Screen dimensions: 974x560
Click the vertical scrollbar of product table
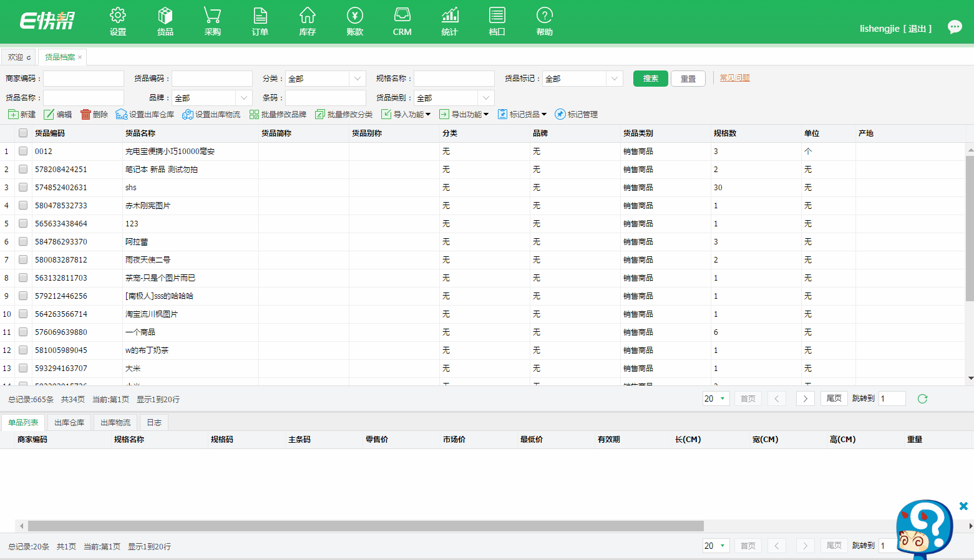[x=970, y=228]
